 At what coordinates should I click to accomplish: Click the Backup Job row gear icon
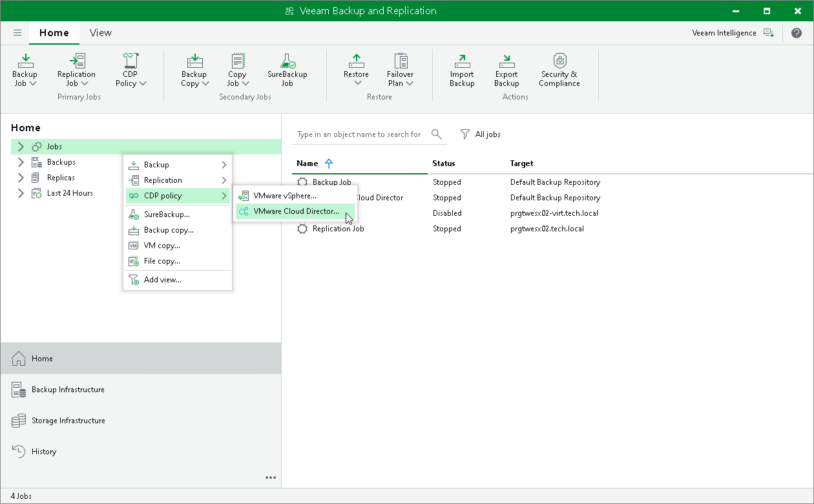pos(302,182)
